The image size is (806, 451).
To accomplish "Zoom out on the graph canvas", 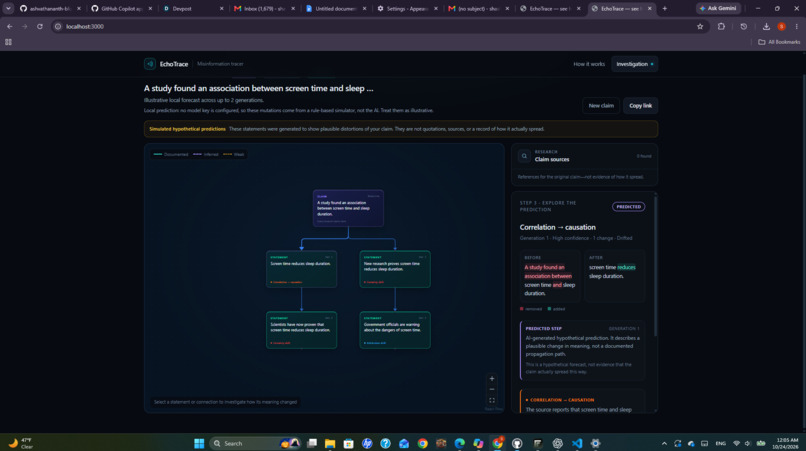I will tap(492, 389).
